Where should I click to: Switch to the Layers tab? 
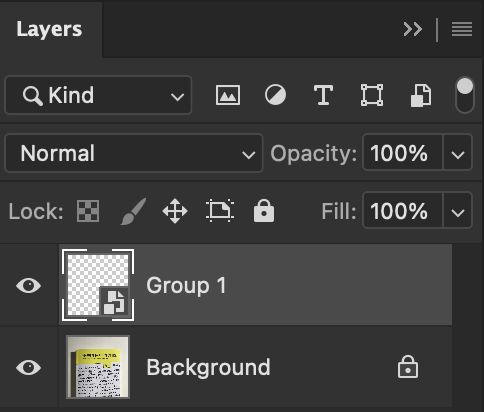coord(49,29)
